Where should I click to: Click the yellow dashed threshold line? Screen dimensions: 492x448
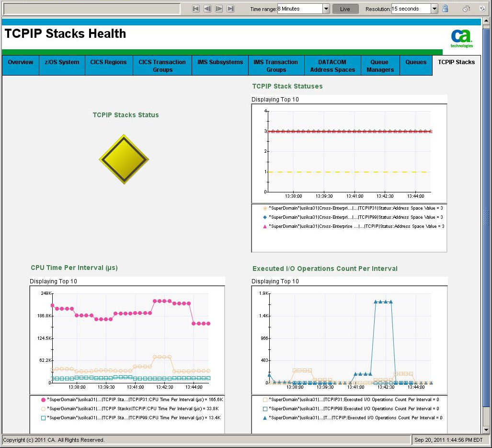click(x=346, y=172)
